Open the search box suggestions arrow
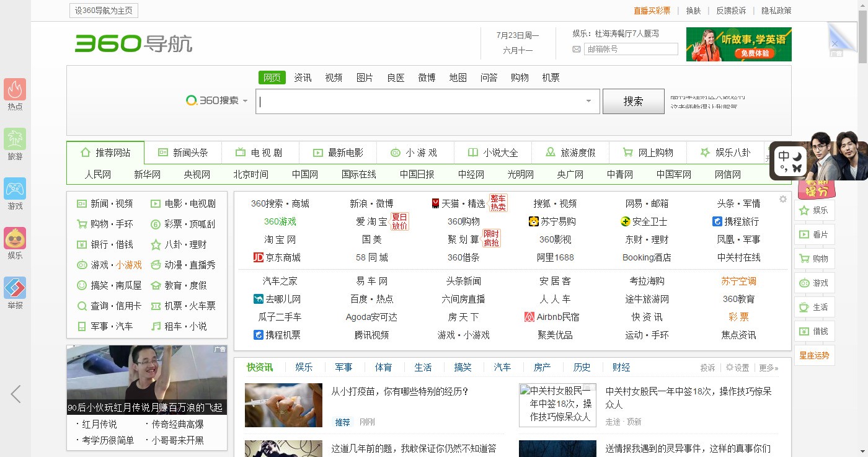Viewport: 868px width, 457px height. (x=588, y=101)
